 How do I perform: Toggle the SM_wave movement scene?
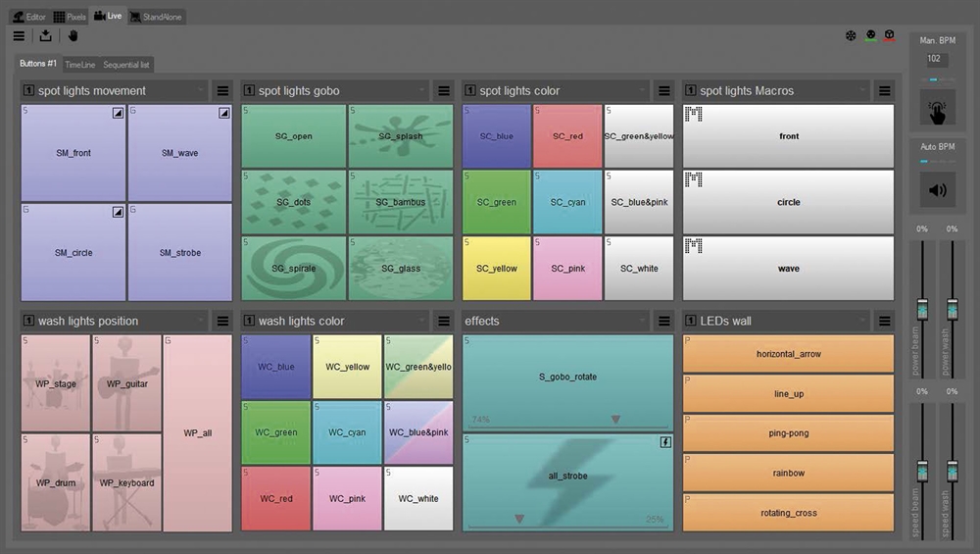pos(179,153)
